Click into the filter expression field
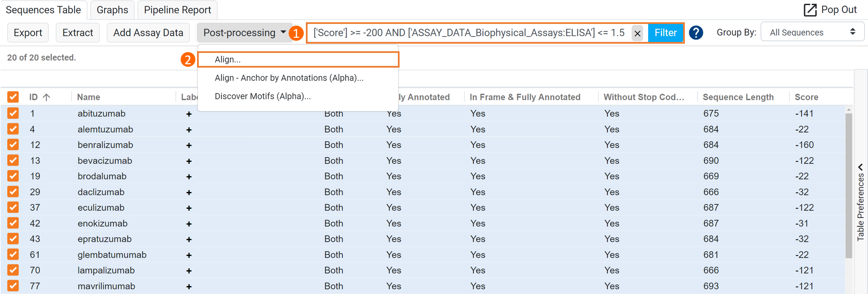This screenshot has width=868, height=294. tap(469, 33)
